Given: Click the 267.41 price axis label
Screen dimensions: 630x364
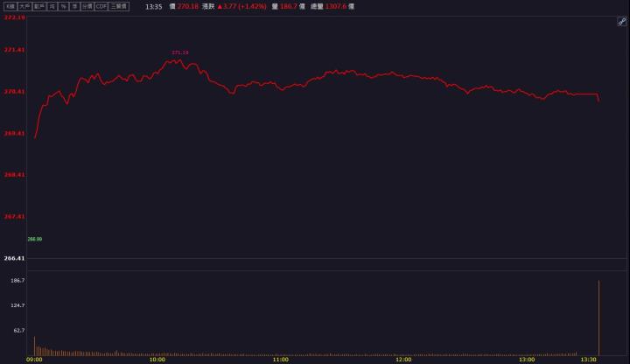Looking at the screenshot, I should (x=15, y=216).
